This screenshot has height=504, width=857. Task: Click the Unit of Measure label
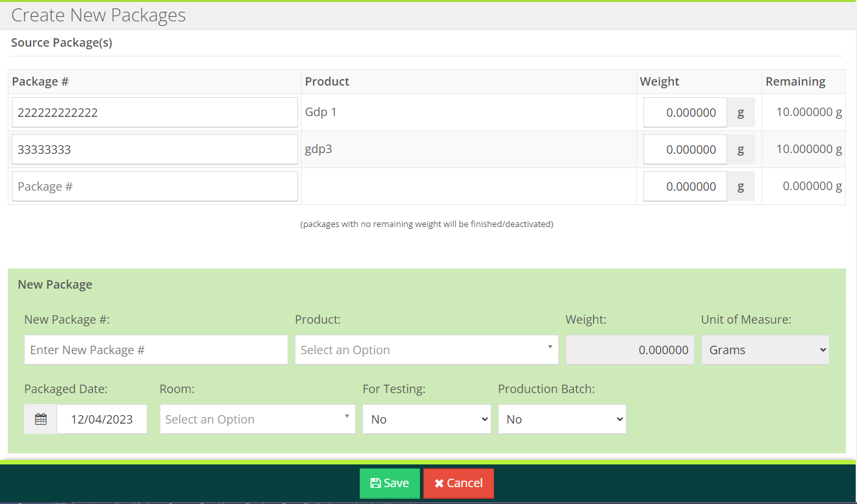(x=746, y=319)
